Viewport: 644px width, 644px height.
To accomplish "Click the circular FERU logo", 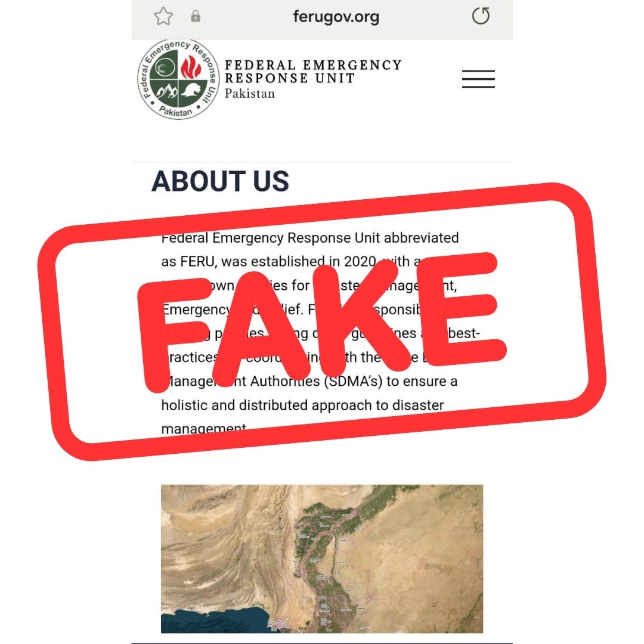I will click(x=178, y=79).
